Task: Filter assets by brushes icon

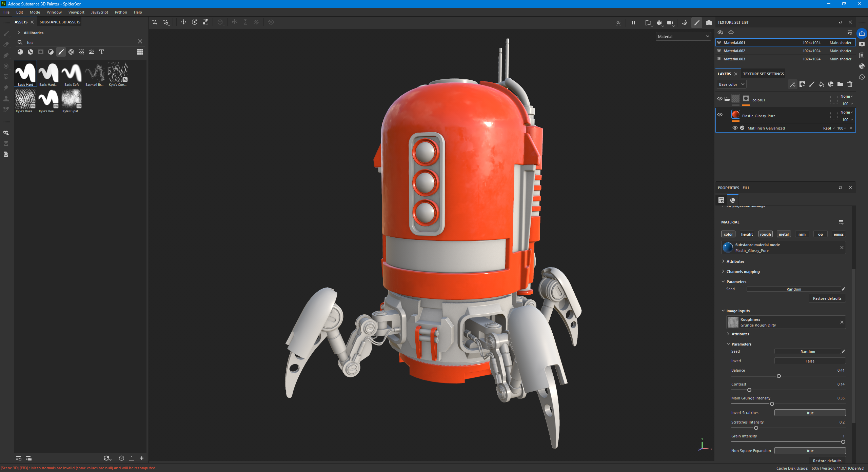Action: [61, 52]
